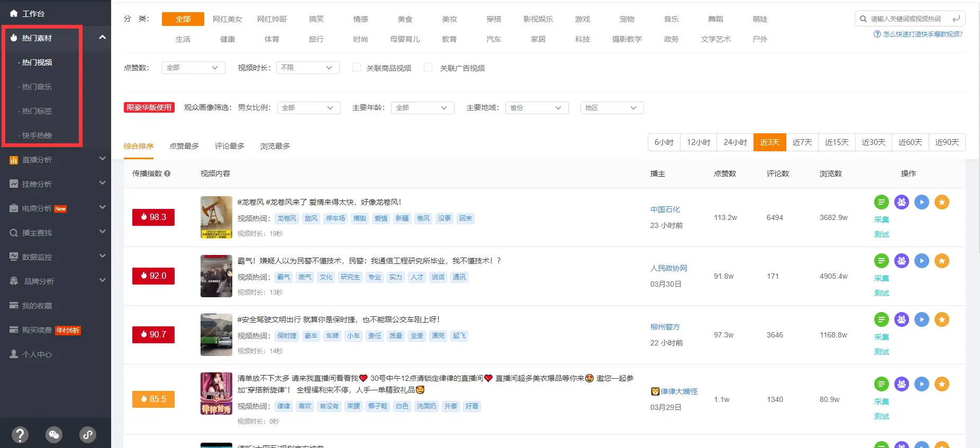The image size is (980, 448).
Task: Open the 中国石化 broadcaster link
Action: point(665,209)
